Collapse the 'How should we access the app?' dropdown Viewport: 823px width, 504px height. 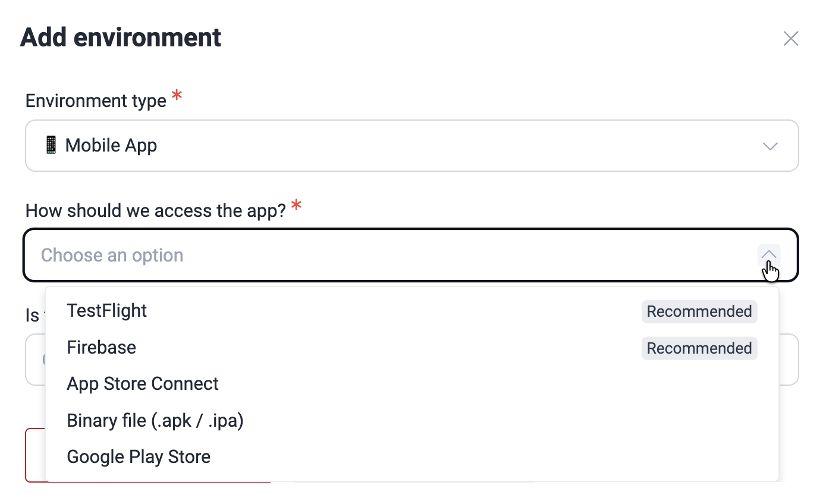tap(769, 254)
